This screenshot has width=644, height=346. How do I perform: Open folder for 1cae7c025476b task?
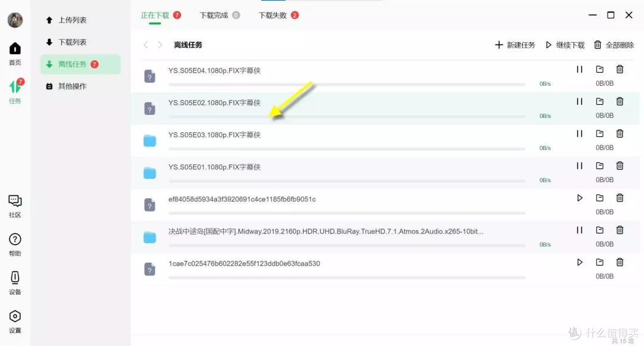pos(600,263)
